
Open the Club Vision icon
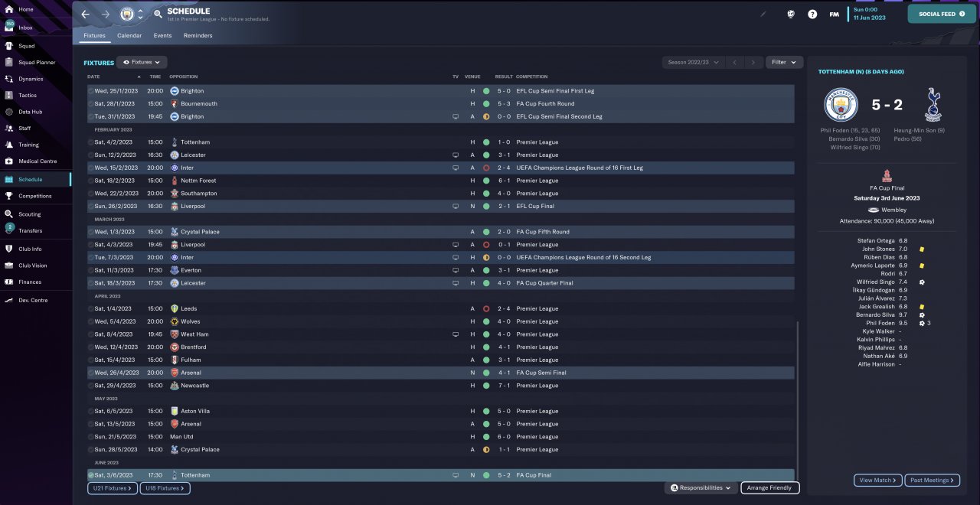tap(9, 266)
